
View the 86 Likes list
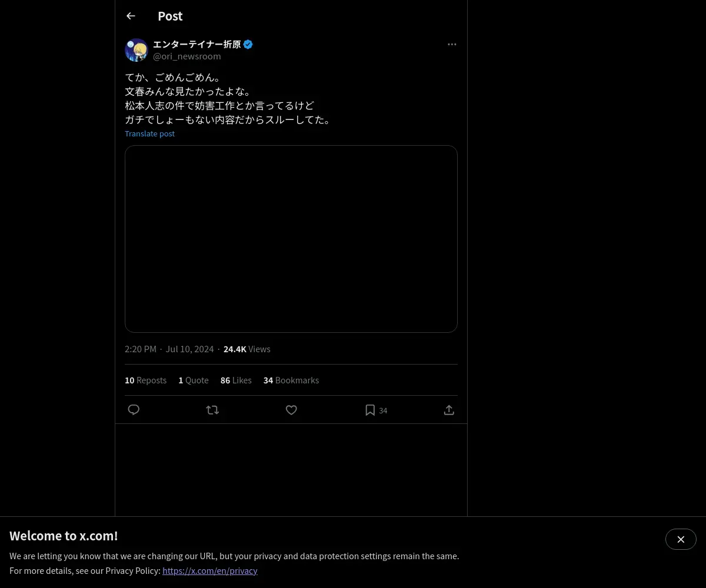[236, 380]
